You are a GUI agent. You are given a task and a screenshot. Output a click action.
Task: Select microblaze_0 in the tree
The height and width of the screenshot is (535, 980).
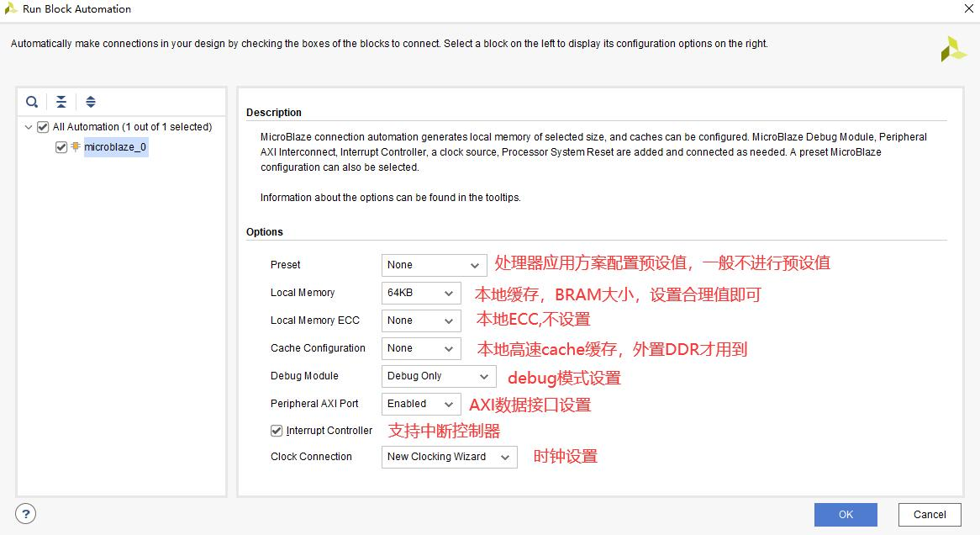(x=116, y=147)
